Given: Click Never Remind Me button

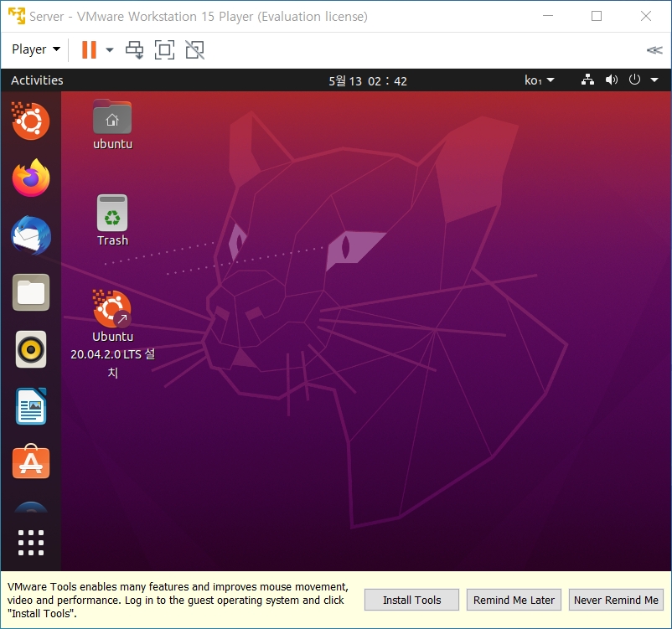Looking at the screenshot, I should coord(616,600).
